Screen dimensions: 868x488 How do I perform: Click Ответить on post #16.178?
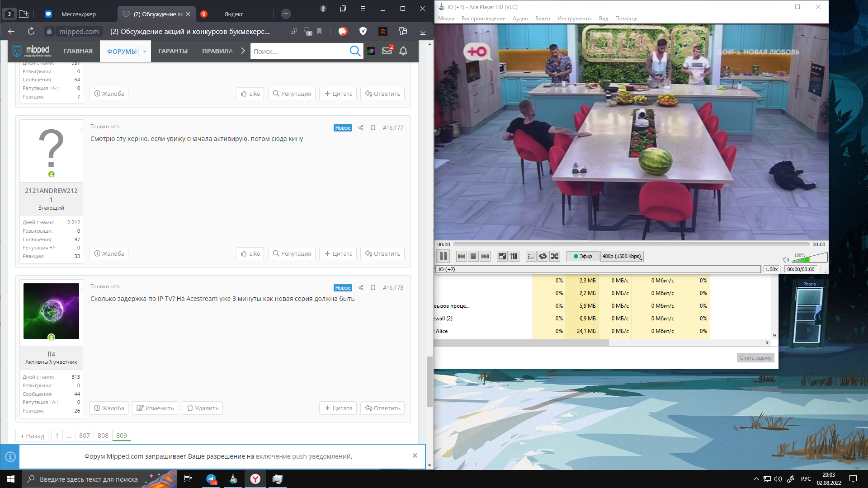pos(382,408)
